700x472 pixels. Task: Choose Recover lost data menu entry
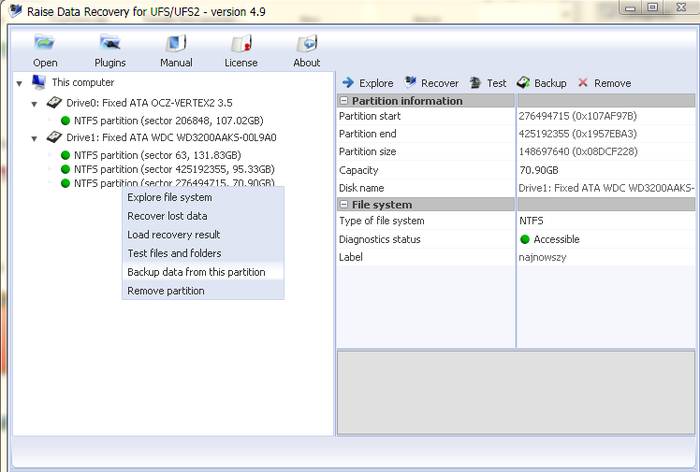click(x=203, y=216)
